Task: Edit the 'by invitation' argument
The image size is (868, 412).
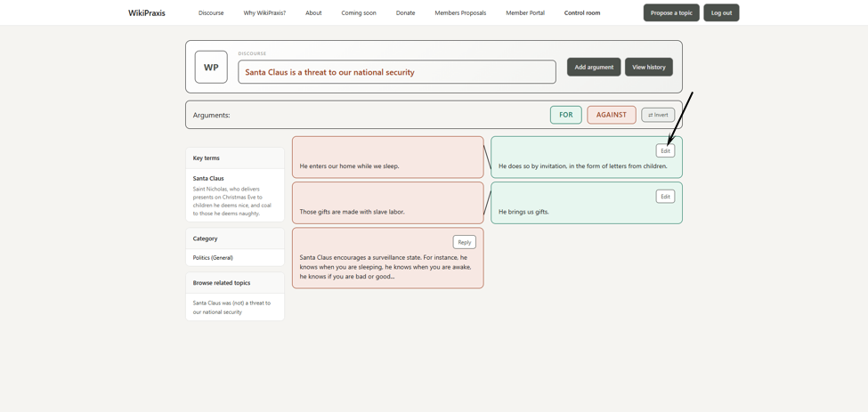Action: coord(665,150)
